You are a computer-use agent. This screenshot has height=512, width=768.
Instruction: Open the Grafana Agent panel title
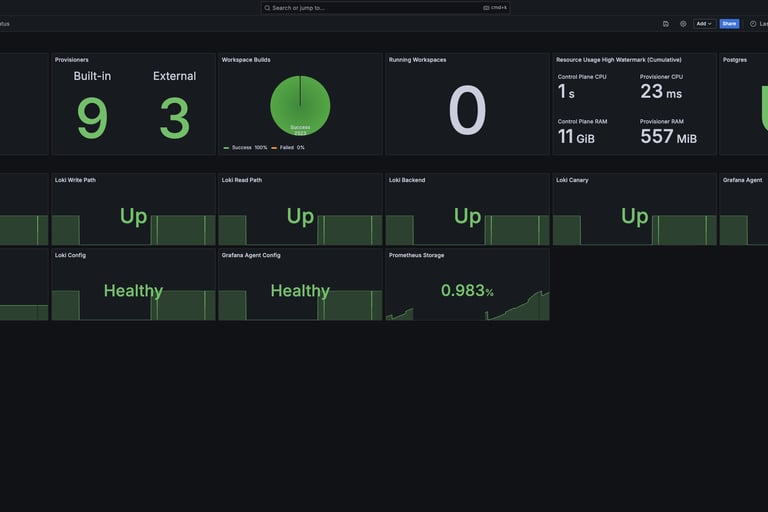[x=743, y=180]
